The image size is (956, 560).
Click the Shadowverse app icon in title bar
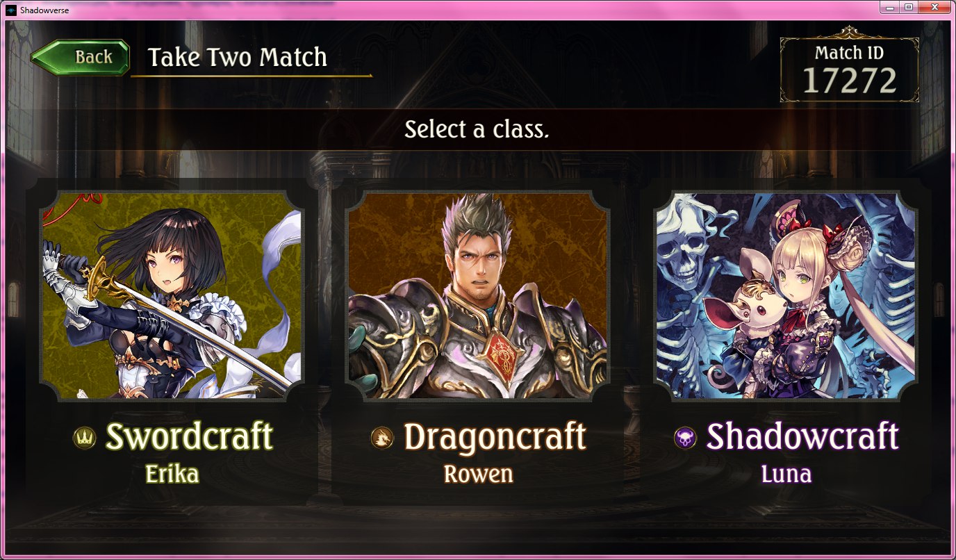[x=10, y=8]
